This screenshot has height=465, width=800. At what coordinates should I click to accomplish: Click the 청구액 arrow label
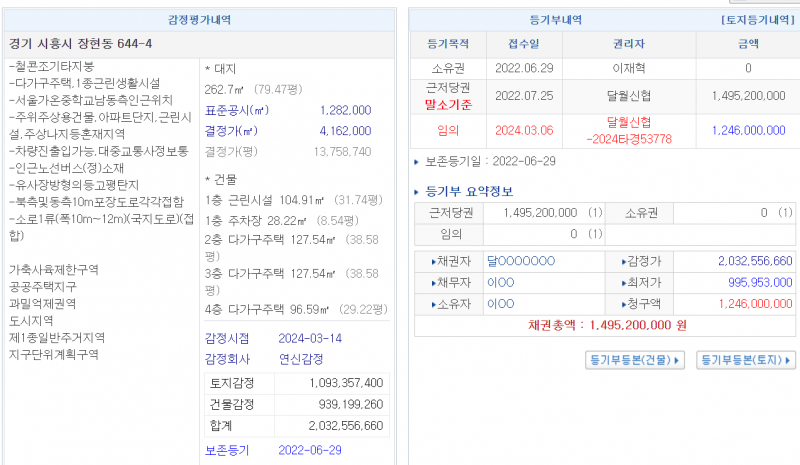(x=639, y=304)
